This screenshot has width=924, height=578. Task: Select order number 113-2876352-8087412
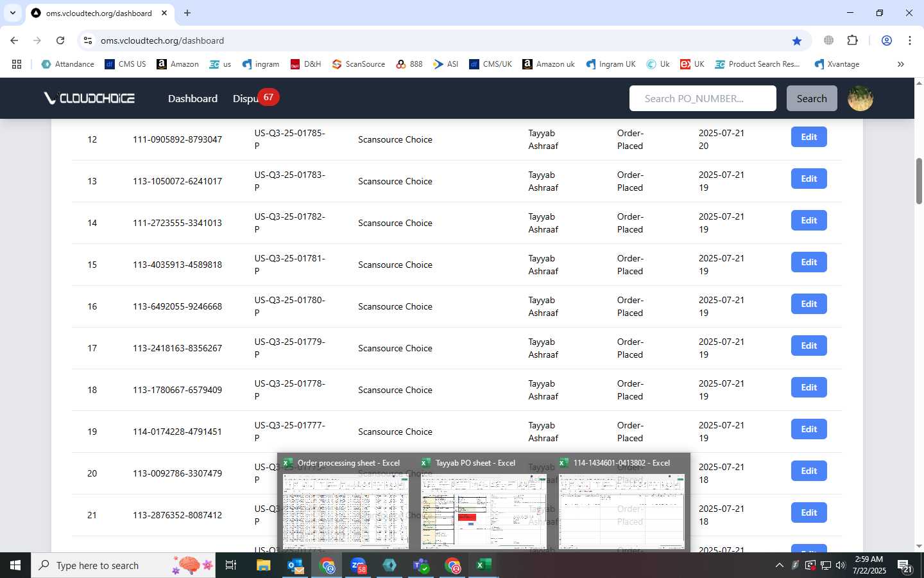177,515
